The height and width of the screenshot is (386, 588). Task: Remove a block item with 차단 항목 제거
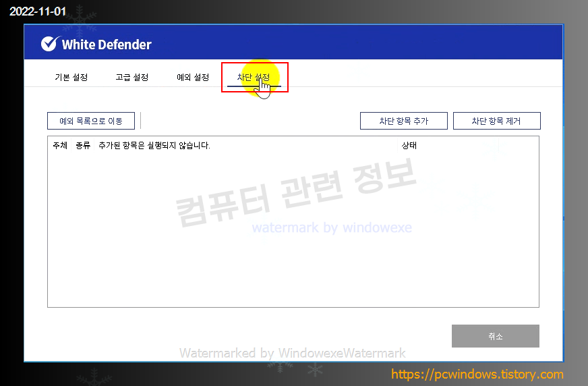(x=496, y=121)
